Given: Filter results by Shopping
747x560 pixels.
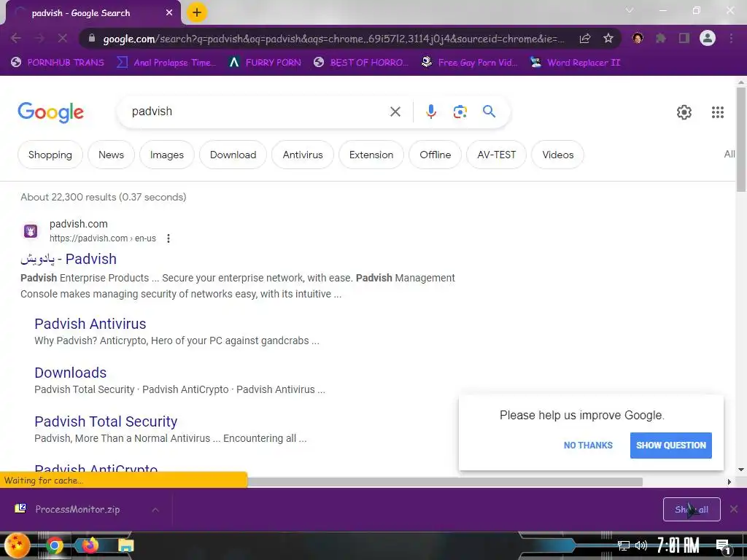Looking at the screenshot, I should click(50, 155).
